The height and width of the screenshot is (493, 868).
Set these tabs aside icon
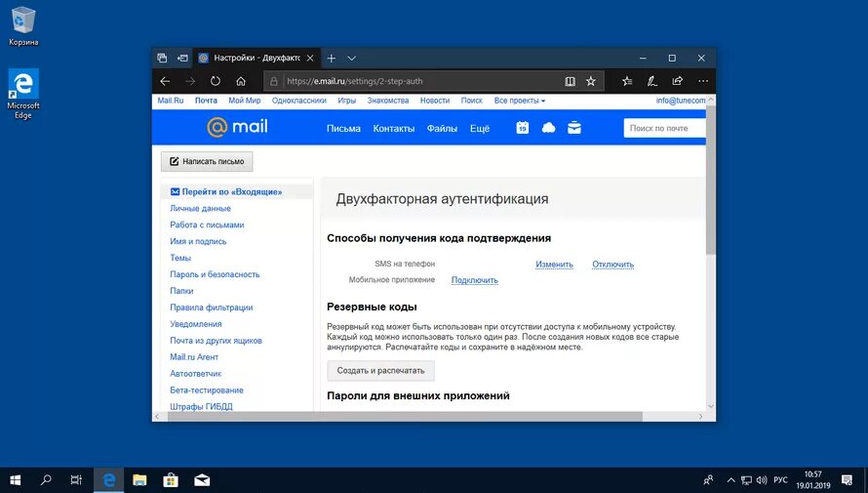coord(182,58)
